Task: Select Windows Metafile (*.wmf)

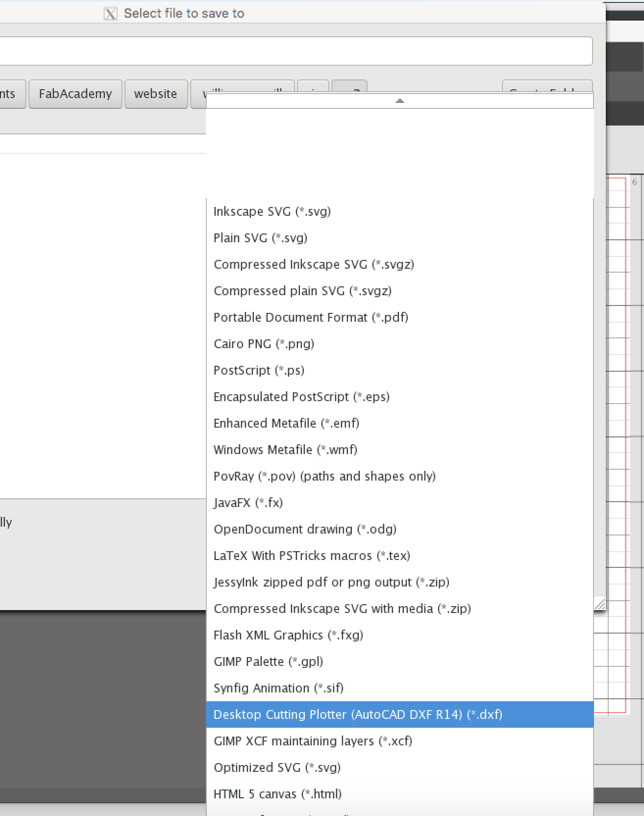Action: tap(399, 450)
